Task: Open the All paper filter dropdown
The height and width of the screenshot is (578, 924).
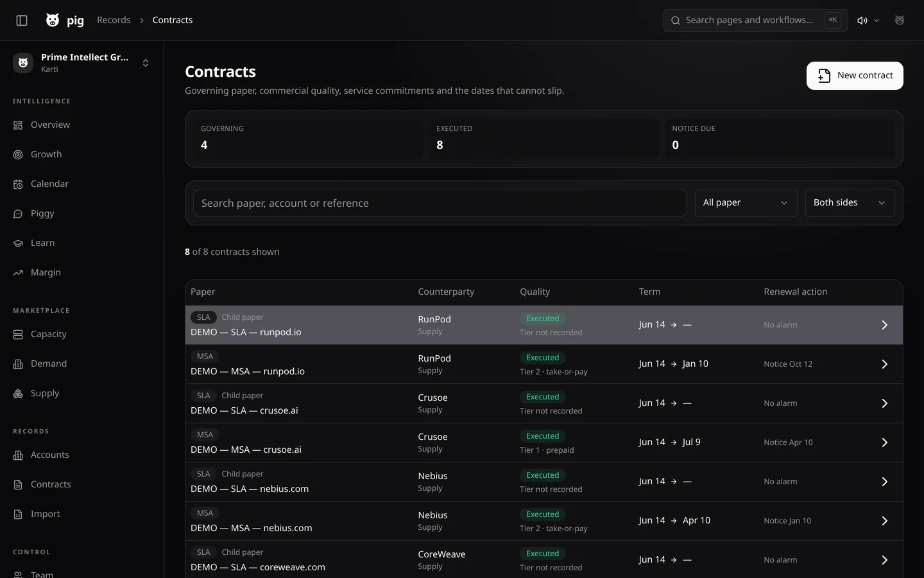Action: click(x=746, y=203)
